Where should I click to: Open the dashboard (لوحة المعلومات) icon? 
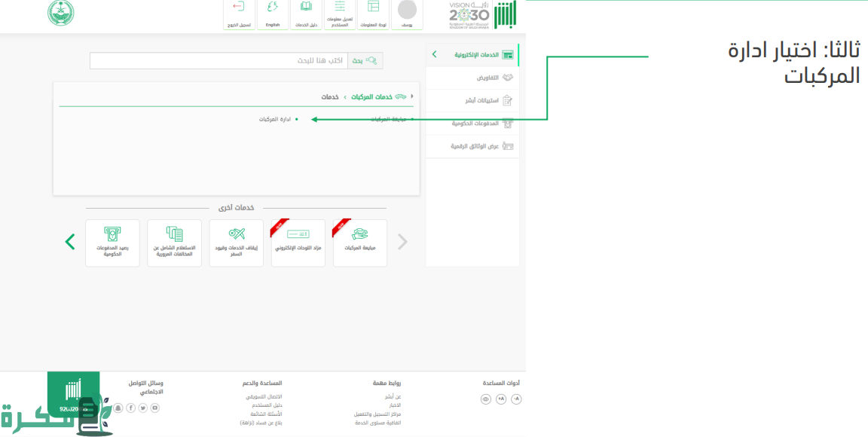coord(373,14)
